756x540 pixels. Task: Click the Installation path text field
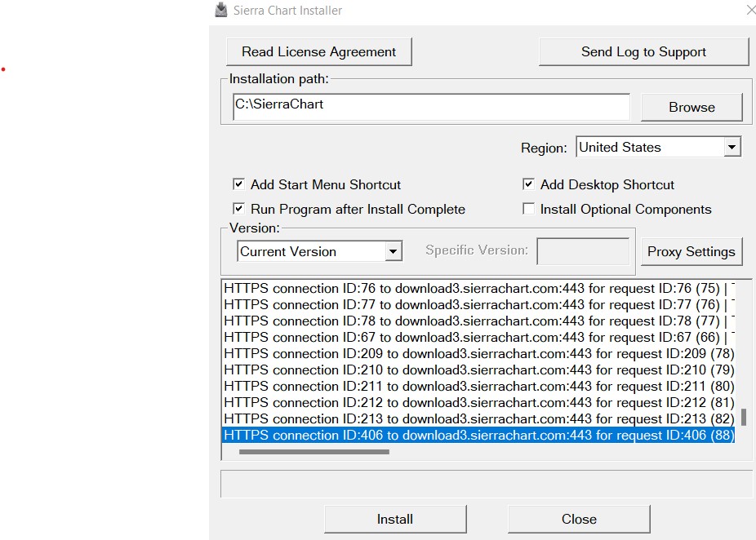(431, 107)
